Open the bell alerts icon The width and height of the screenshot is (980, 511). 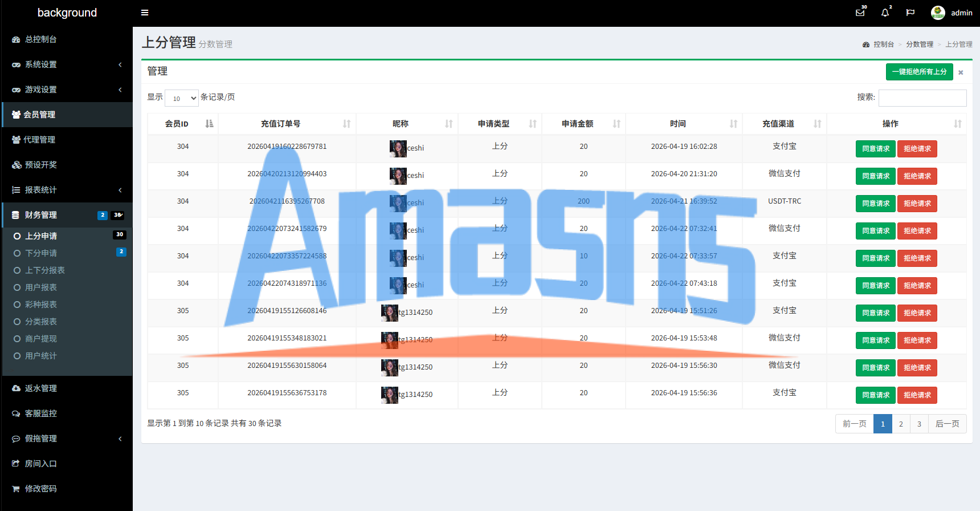(x=885, y=13)
